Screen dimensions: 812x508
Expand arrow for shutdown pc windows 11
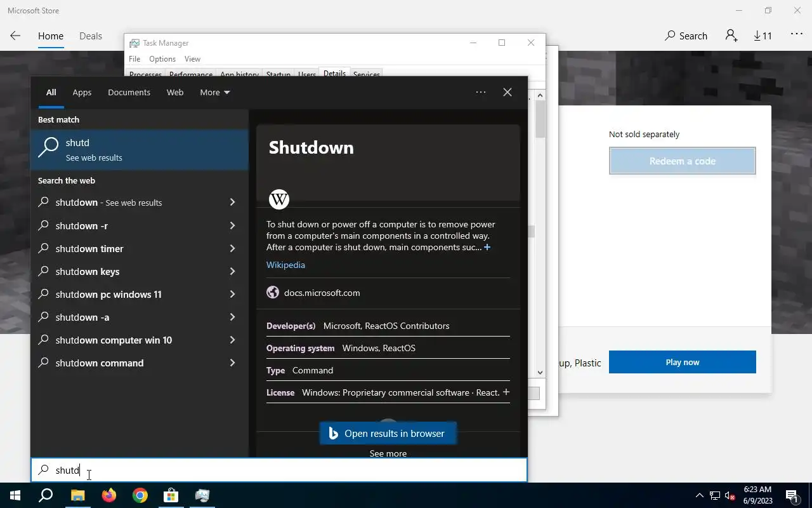tap(232, 294)
